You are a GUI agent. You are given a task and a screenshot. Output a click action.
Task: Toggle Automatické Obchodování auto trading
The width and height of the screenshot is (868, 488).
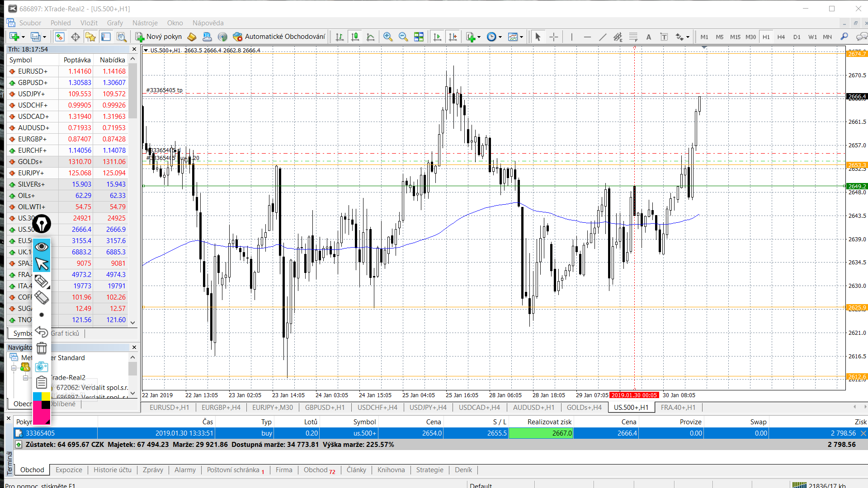[x=279, y=37]
